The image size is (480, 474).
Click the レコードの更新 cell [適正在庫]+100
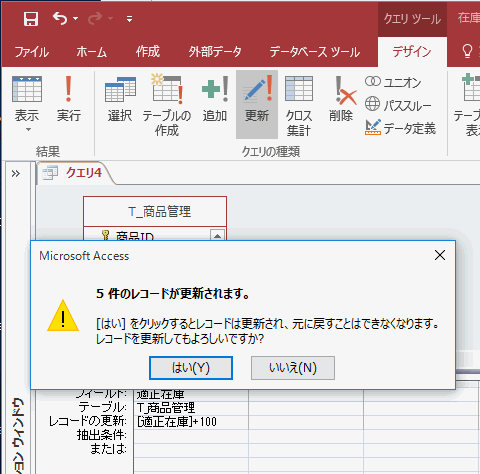pyautogui.click(x=191, y=421)
